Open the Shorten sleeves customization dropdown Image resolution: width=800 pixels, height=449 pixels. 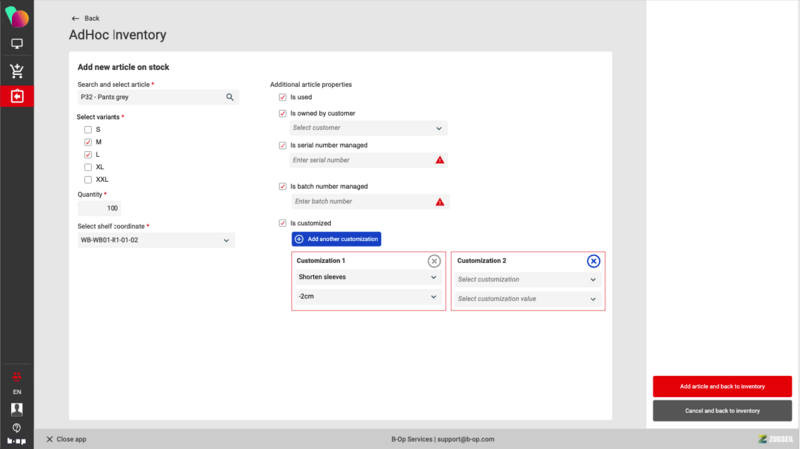click(368, 277)
